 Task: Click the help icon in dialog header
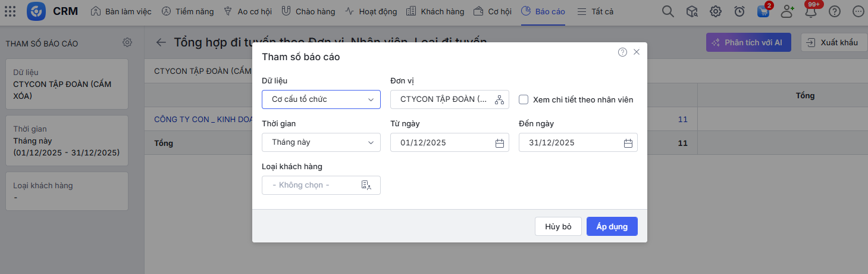[622, 52]
